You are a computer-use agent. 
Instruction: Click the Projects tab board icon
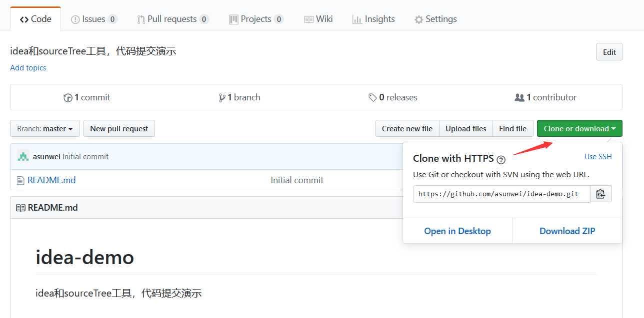pos(233,19)
